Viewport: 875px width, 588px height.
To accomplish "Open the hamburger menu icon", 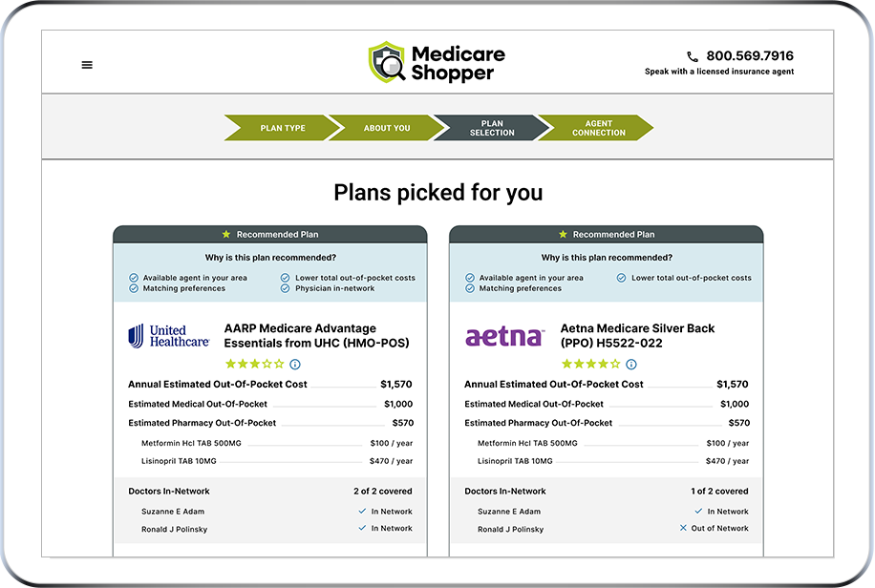I will [x=87, y=65].
